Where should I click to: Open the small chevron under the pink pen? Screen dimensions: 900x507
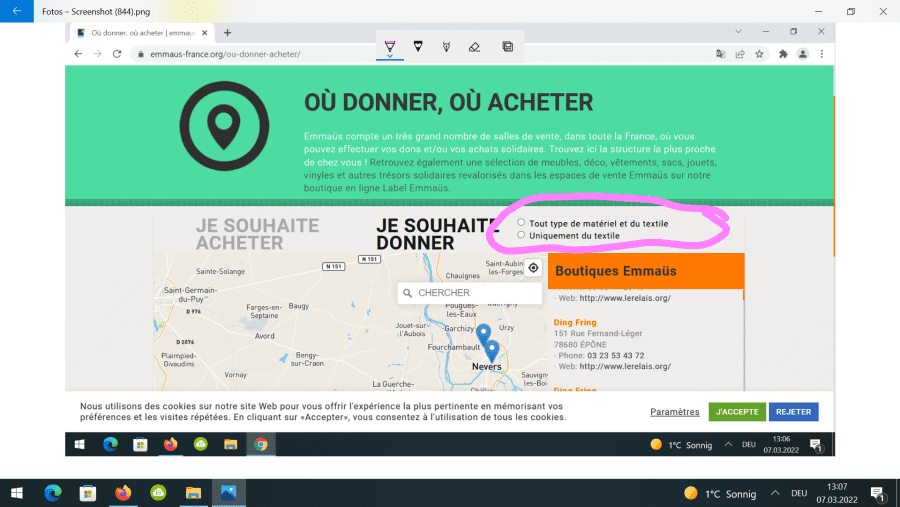390,56
